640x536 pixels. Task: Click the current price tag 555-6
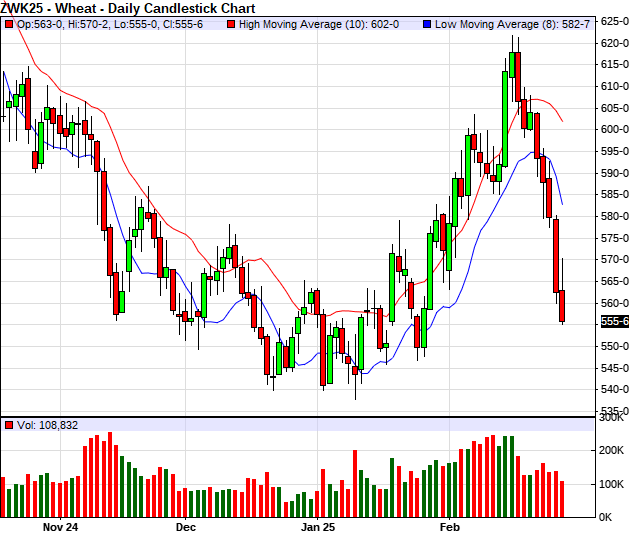pyautogui.click(x=615, y=321)
